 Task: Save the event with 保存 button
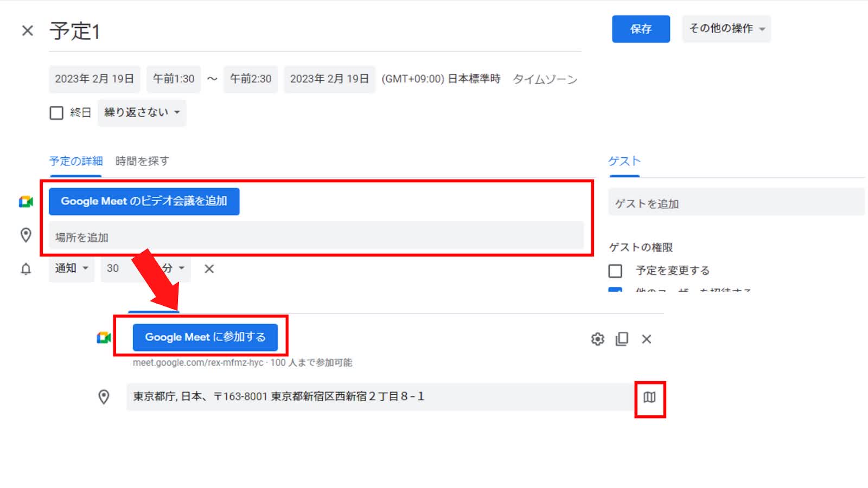[x=641, y=29]
